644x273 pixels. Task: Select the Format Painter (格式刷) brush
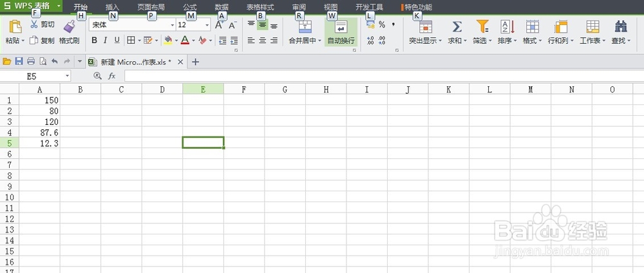pyautogui.click(x=69, y=26)
